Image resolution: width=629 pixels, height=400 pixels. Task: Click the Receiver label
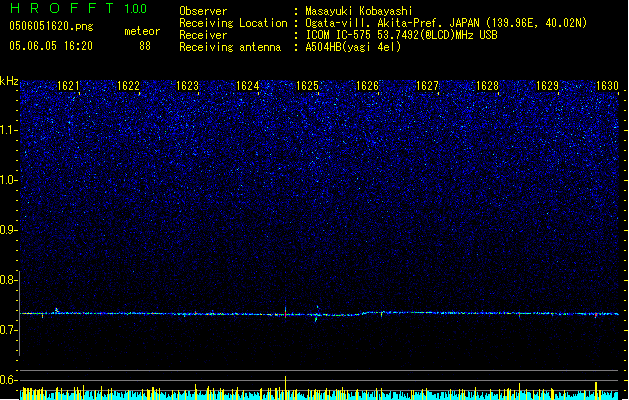pos(203,35)
